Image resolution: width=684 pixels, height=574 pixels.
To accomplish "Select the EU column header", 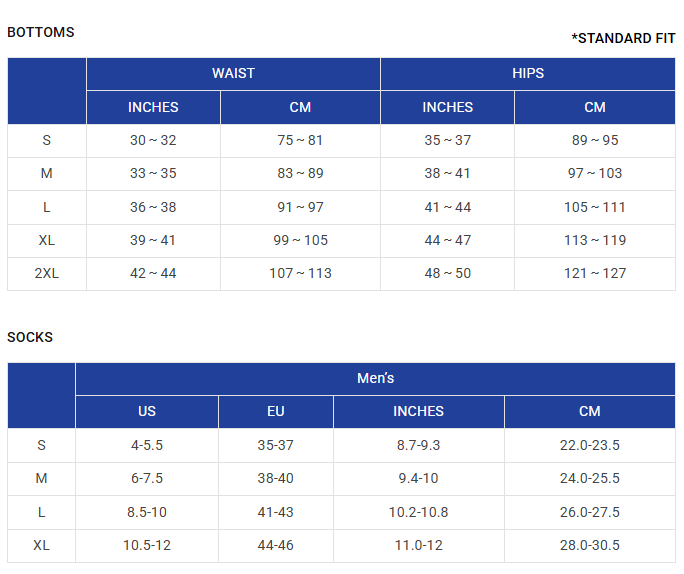I will point(276,411).
